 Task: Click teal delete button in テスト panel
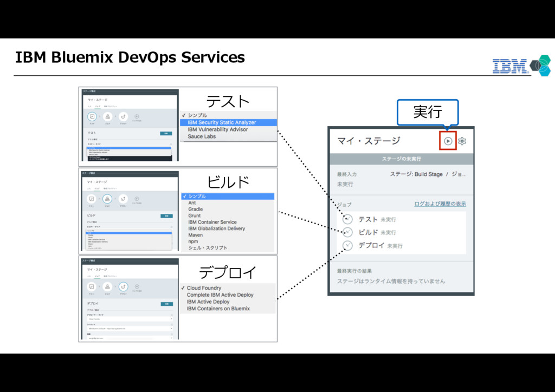(166, 133)
